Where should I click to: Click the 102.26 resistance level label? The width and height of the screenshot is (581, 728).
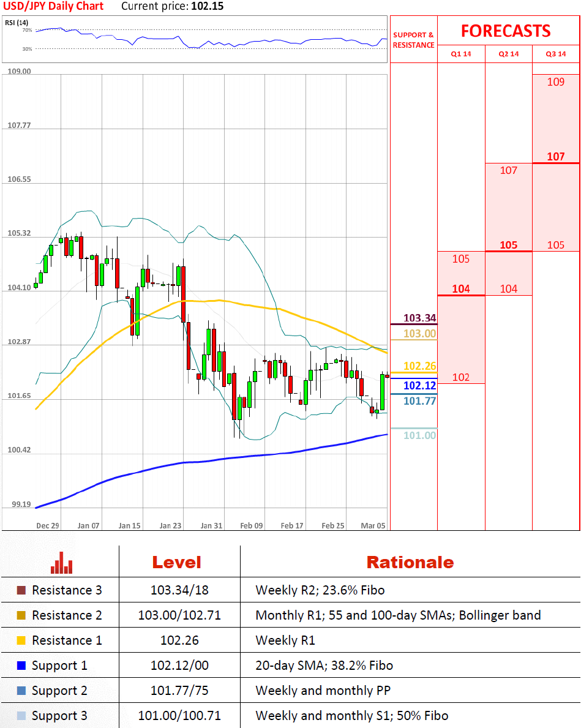(x=420, y=366)
